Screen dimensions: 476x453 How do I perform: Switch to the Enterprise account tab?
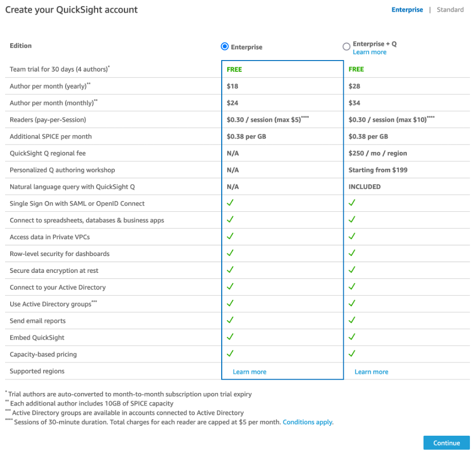407,9
